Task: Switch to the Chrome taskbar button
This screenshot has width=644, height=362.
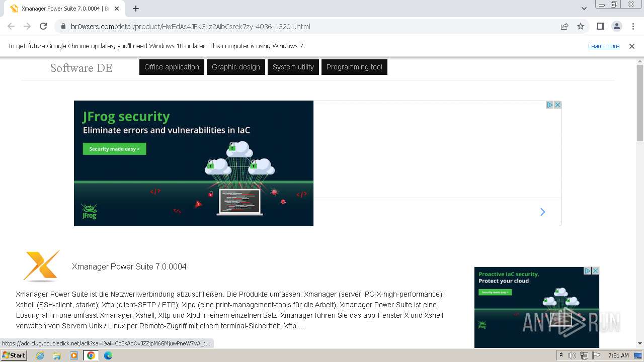Action: tap(91, 355)
